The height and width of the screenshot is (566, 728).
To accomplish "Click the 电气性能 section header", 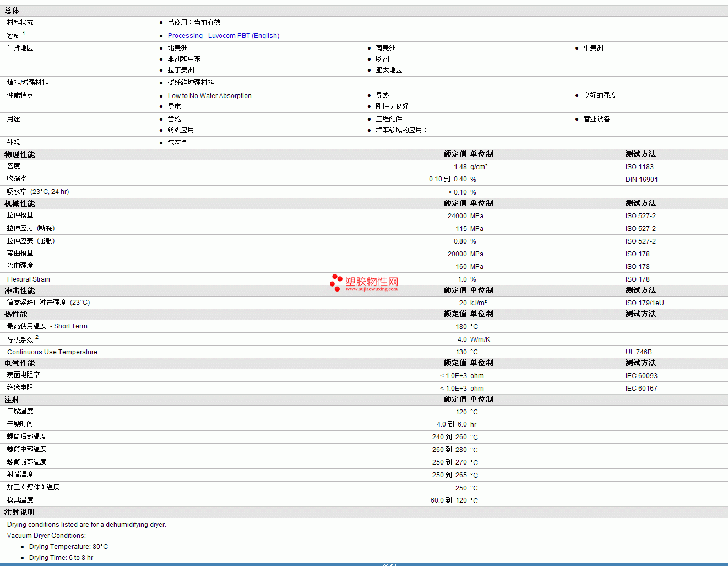I will (19, 363).
